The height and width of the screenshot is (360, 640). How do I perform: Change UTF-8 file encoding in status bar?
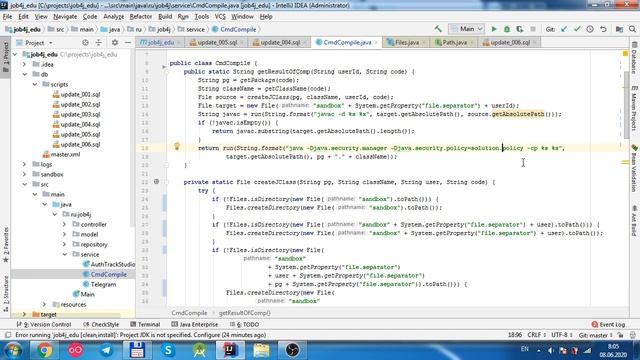(562, 335)
